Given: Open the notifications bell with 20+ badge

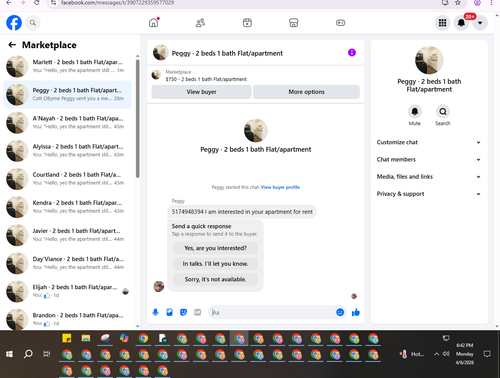Looking at the screenshot, I should click(x=461, y=23).
